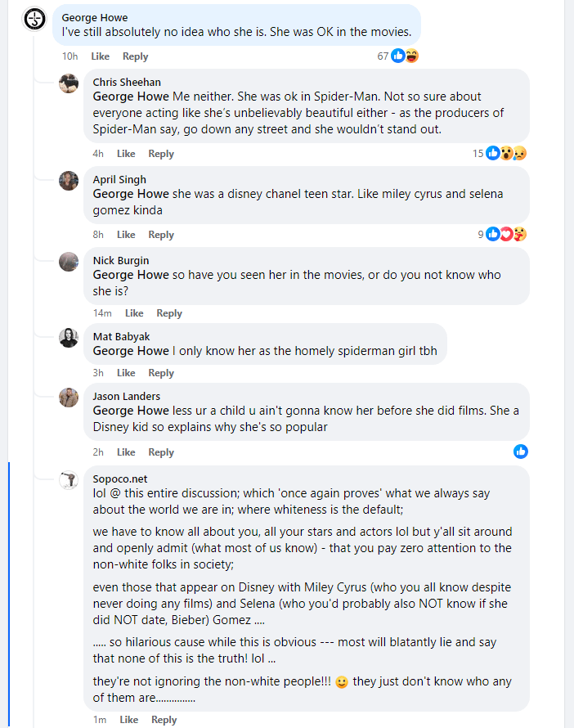Viewport: 574px width, 728px height.
Task: Click the 10h timestamp on George Howe's comment
Action: tap(70, 56)
